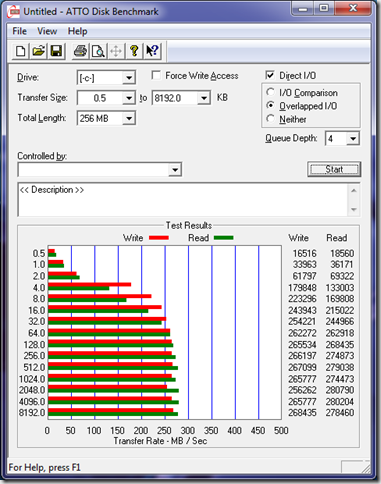Screen dimensions: 381x484
Task: Open the View menu
Action: coord(47,31)
